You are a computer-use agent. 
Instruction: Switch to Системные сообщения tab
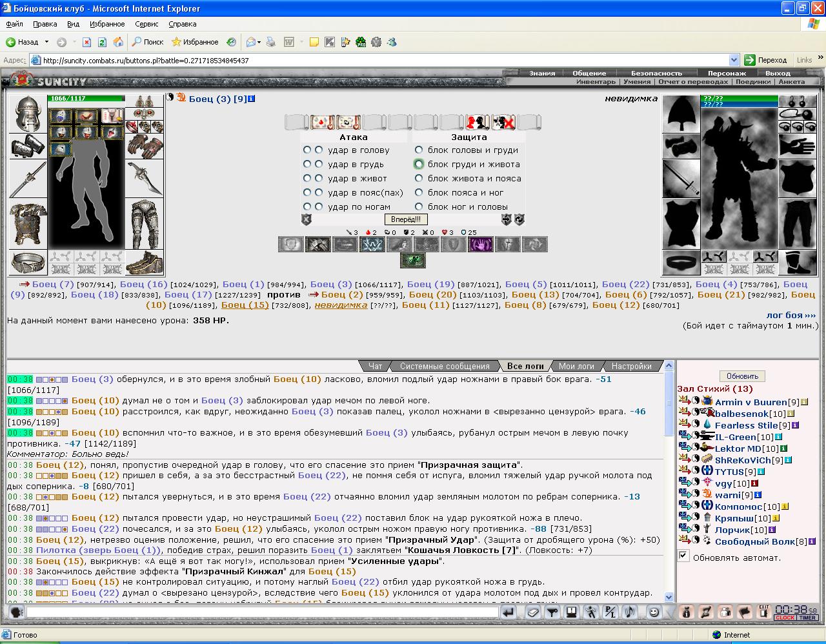point(445,366)
